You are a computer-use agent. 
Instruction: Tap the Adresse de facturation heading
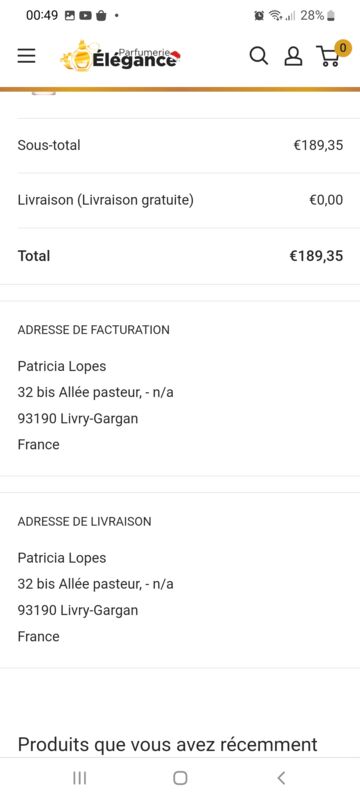(x=93, y=330)
